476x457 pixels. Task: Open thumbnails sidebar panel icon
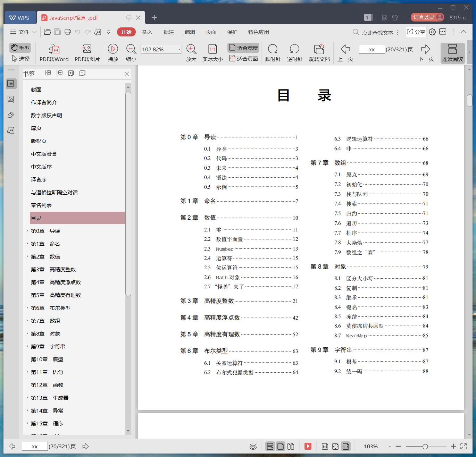click(x=11, y=99)
